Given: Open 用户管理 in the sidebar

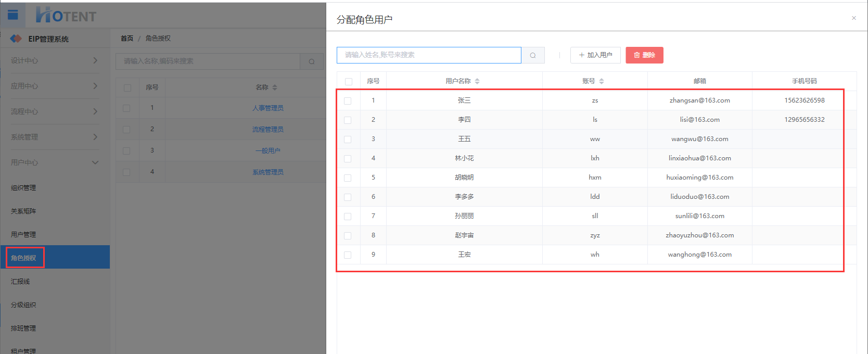Looking at the screenshot, I should pos(23,235).
